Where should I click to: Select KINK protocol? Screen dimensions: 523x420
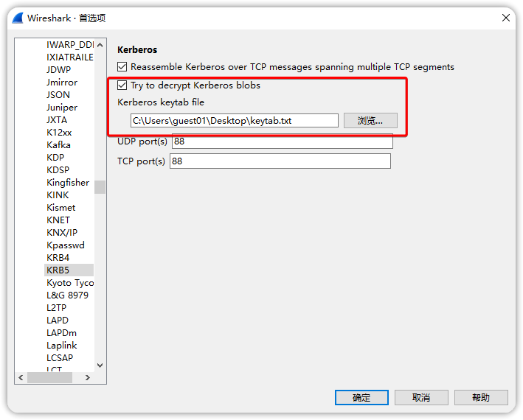click(x=58, y=195)
